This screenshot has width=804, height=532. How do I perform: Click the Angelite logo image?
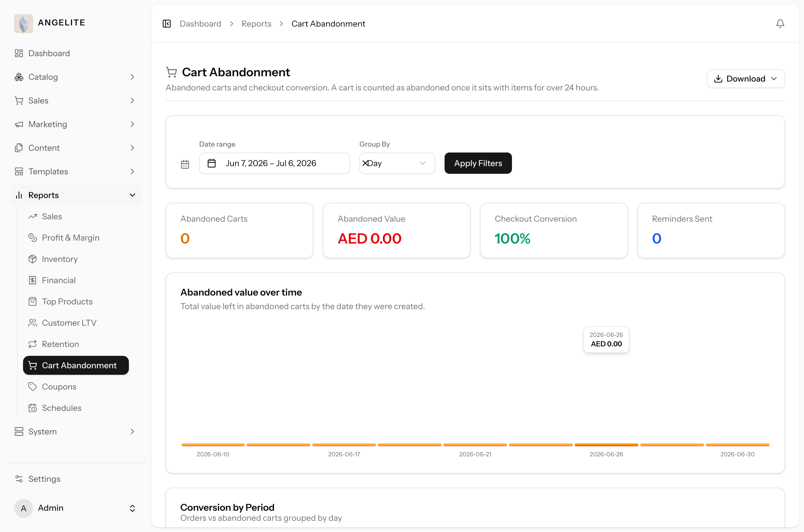23,23
